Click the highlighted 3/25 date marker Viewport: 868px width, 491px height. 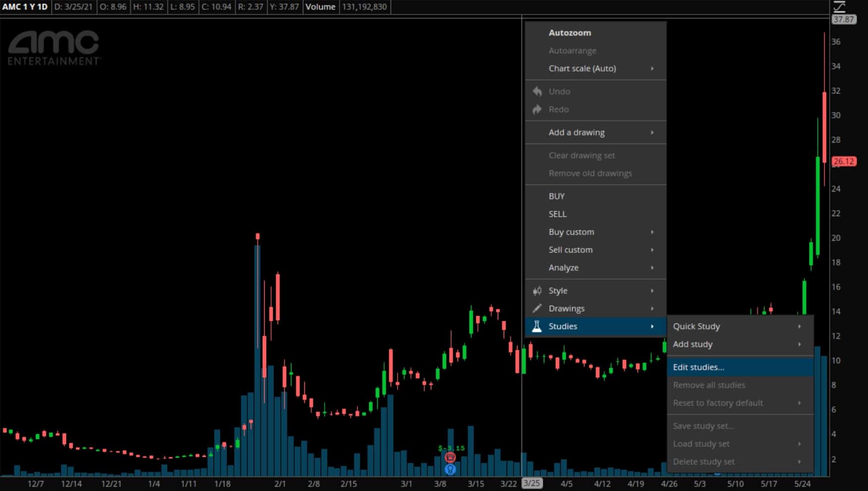pos(532,484)
